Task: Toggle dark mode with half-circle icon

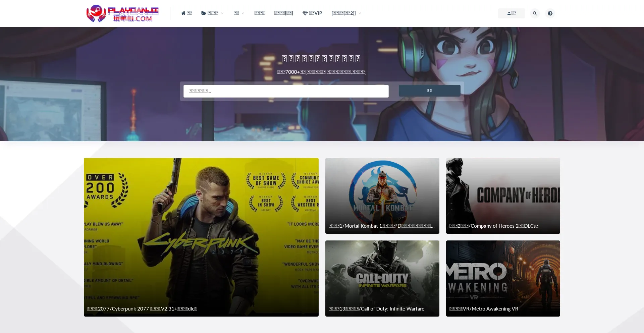Action: (550, 13)
